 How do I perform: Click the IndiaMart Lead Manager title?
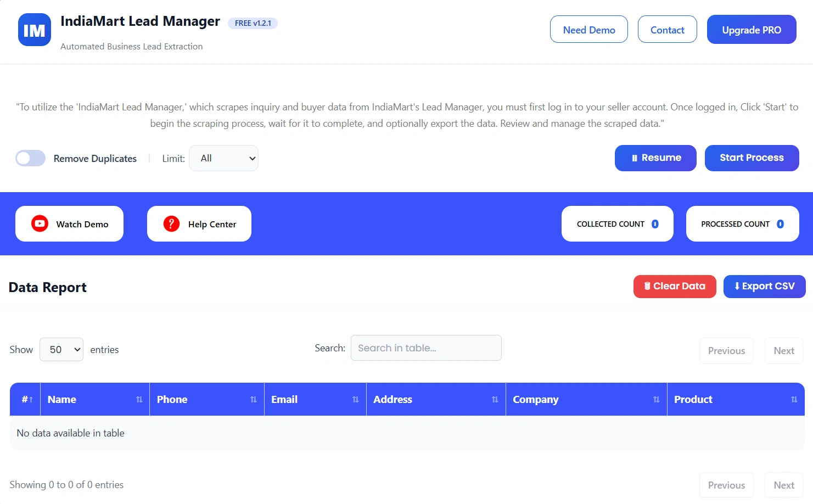pyautogui.click(x=140, y=21)
